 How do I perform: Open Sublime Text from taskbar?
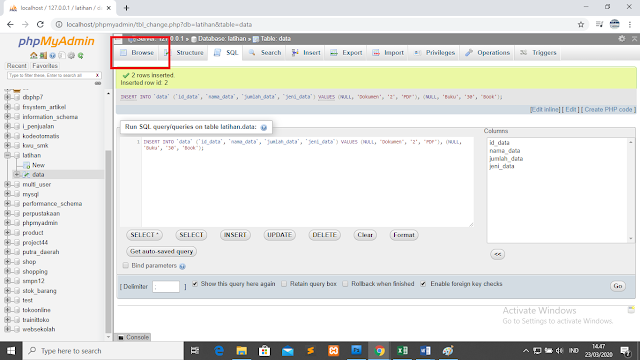point(311,351)
